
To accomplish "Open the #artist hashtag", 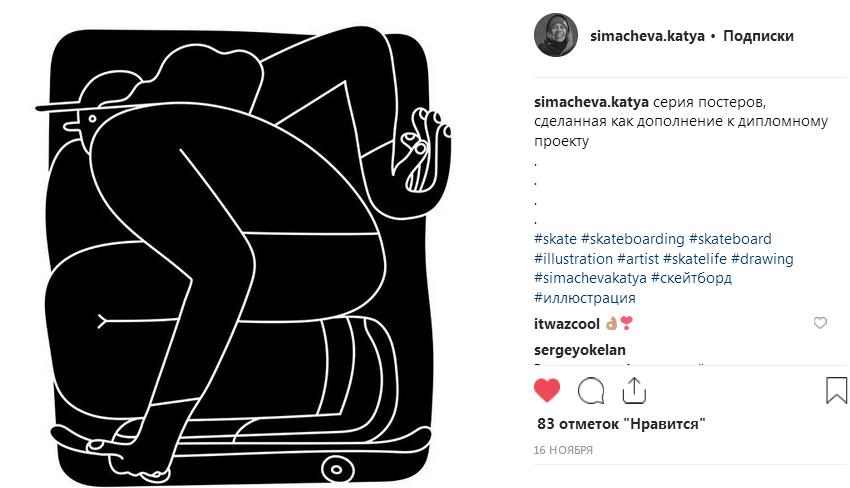I will tap(638, 259).
